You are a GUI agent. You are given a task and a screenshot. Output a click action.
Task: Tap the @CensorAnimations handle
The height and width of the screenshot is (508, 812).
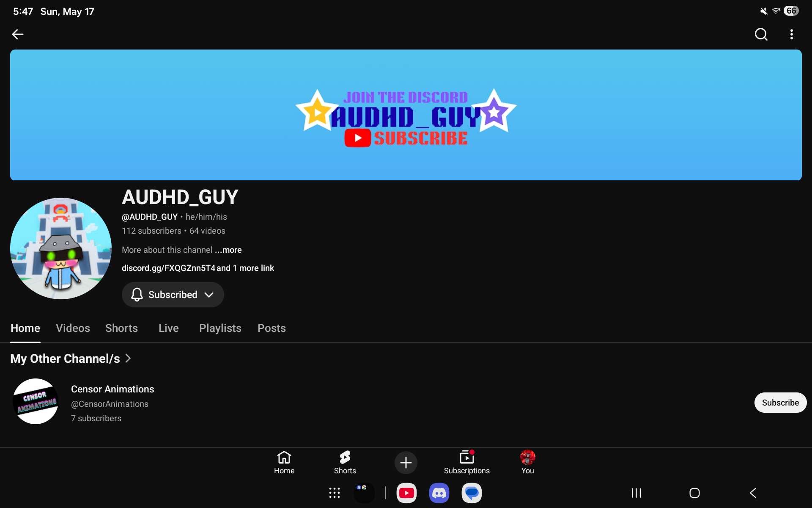110,404
